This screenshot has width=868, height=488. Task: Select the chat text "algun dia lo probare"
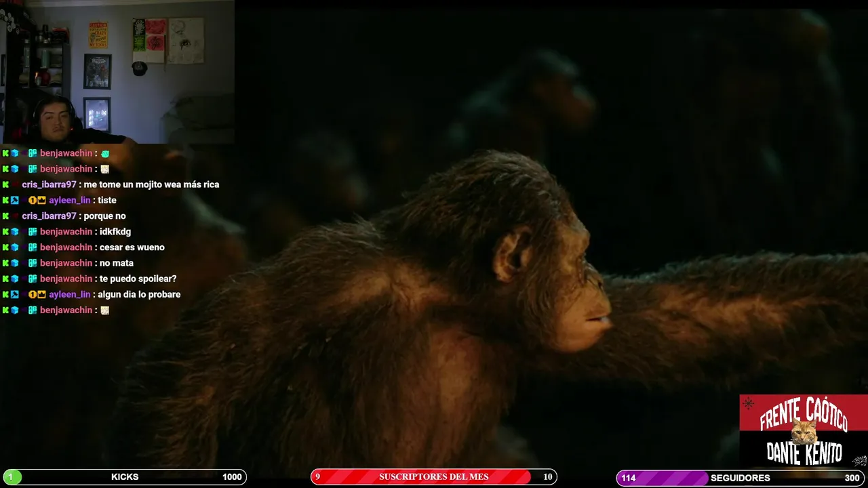click(139, 295)
